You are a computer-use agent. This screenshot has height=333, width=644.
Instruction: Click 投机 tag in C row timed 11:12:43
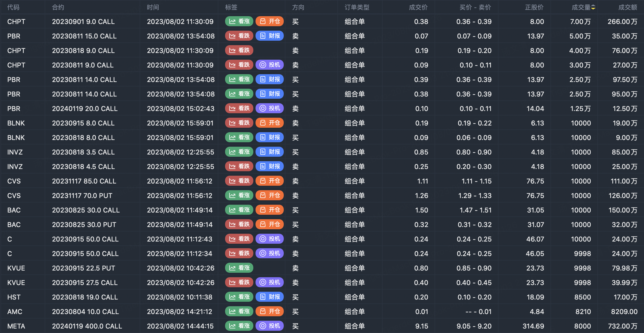pyautogui.click(x=269, y=239)
